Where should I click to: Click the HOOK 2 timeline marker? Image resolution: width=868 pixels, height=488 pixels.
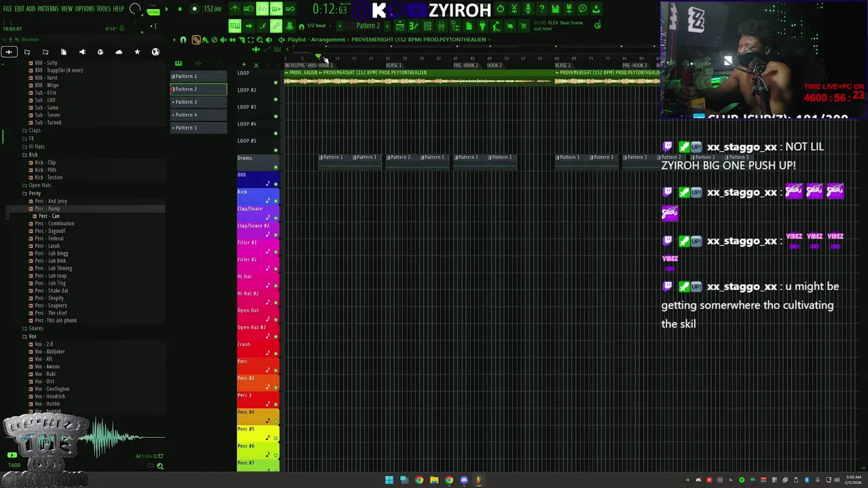pyautogui.click(x=494, y=65)
